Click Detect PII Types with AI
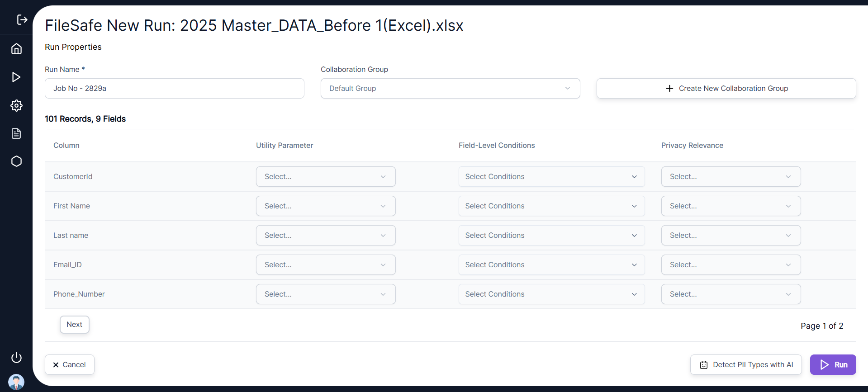Screen dimensions: 868x392 [745, 365]
